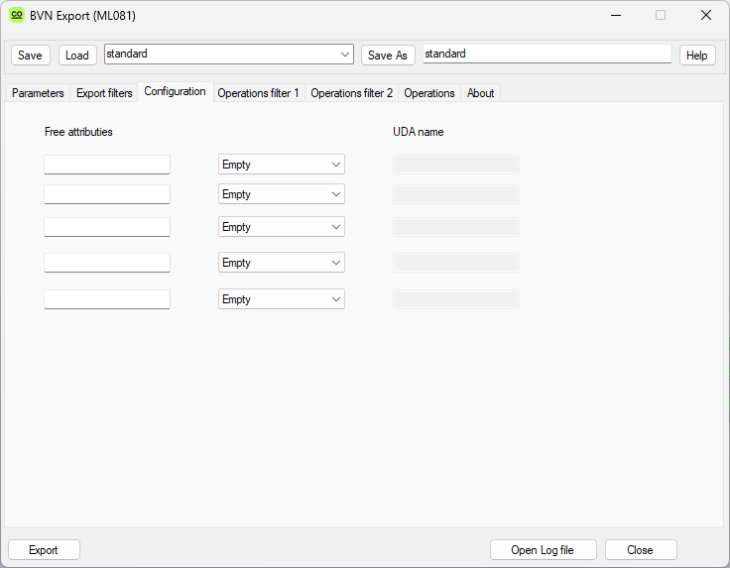Click the Load button
The image size is (730, 568).
pyautogui.click(x=77, y=55)
